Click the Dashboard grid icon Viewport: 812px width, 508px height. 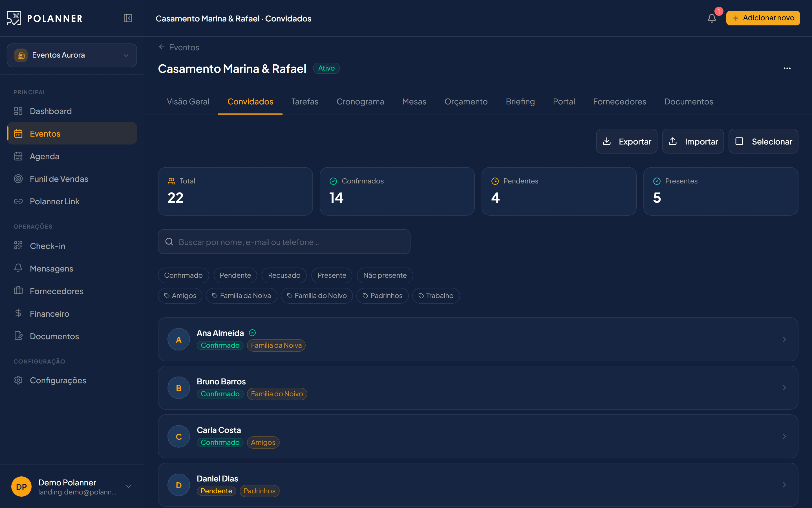tap(18, 111)
